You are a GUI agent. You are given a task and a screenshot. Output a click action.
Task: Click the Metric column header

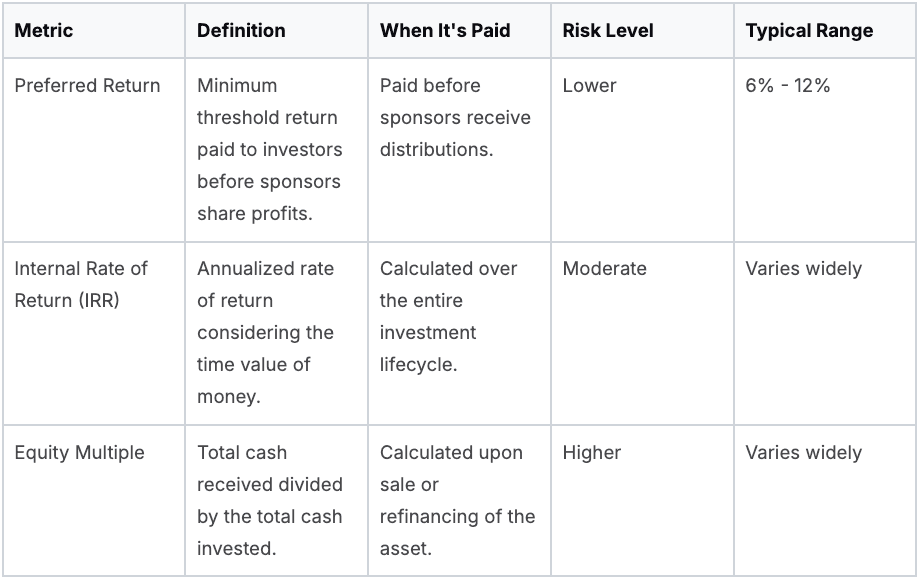[44, 30]
